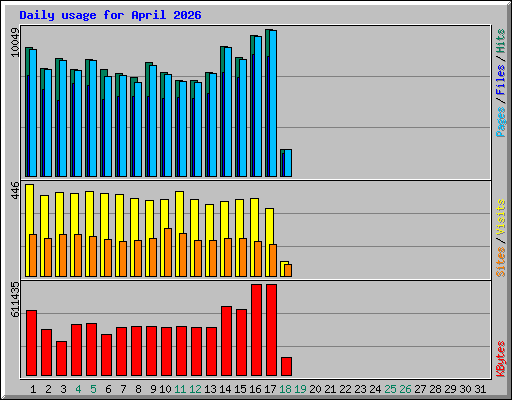Image resolution: width=512 pixels, height=400 pixels.
Task: Click the short cyan pages bar for day 18
Action: click(288, 163)
